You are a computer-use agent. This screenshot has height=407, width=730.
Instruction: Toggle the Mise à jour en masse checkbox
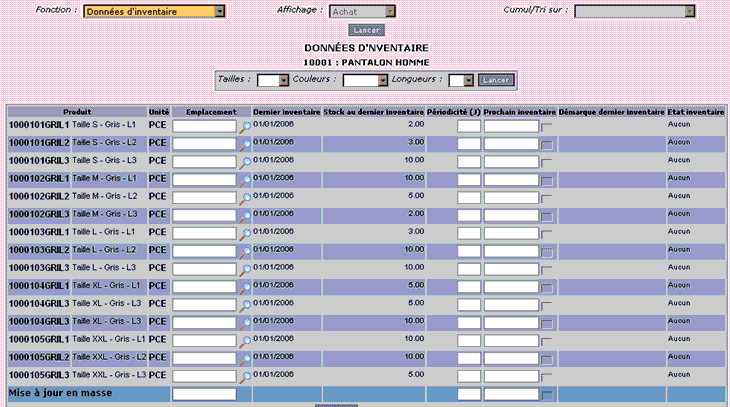pyautogui.click(x=547, y=395)
